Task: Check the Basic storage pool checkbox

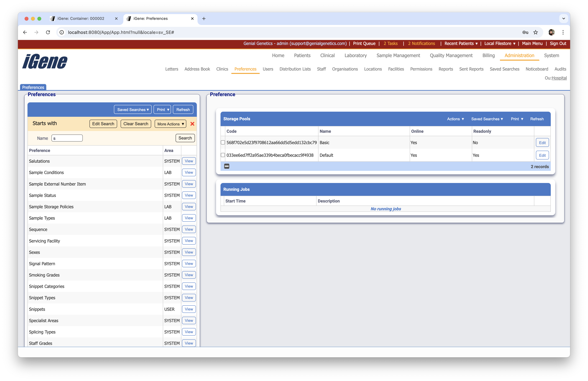Action: [223, 142]
